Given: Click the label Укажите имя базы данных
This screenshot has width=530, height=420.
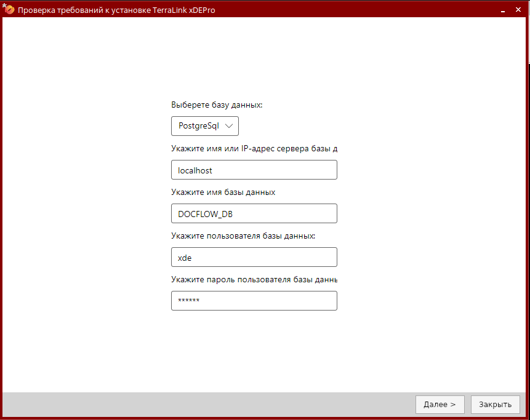Looking at the screenshot, I should [x=223, y=192].
